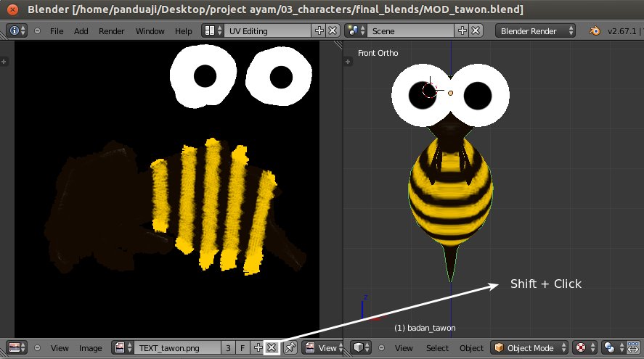Open the File menu
The width and height of the screenshot is (644, 359).
click(57, 31)
